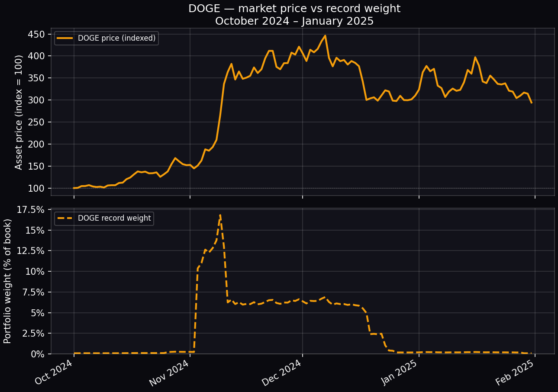Click the subtitle 'October 2024 – January 2025'
The width and height of the screenshot is (558, 392).
click(x=294, y=21)
